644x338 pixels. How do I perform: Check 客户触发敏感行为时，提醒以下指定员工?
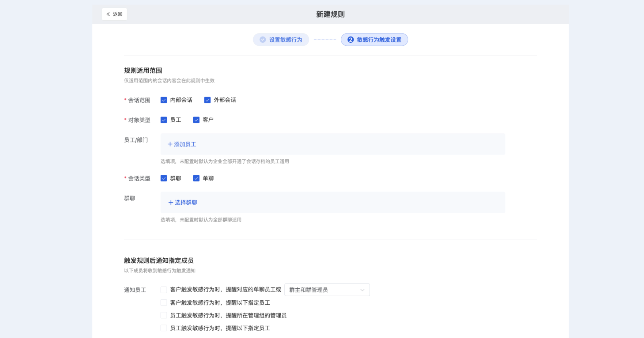point(164,303)
